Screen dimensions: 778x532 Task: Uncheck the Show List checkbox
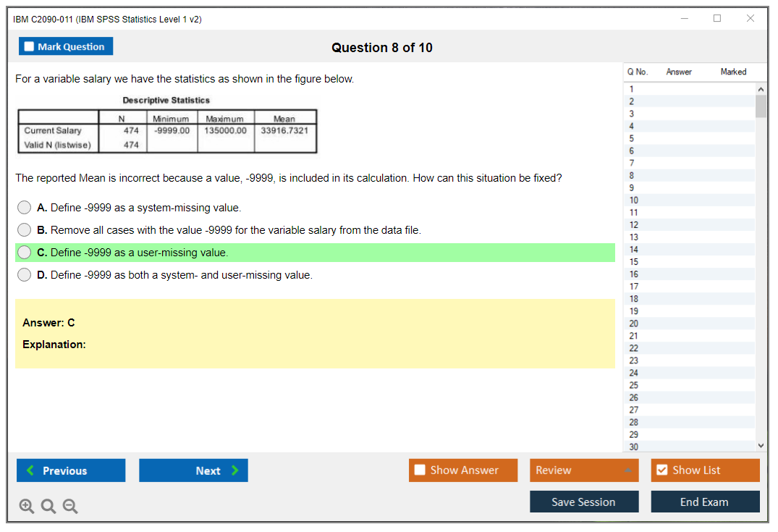[x=661, y=470]
